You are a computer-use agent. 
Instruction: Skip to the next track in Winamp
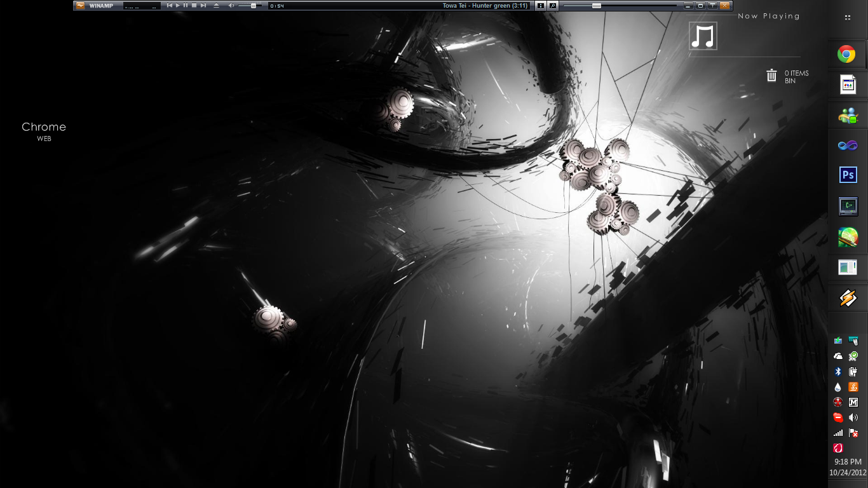(x=203, y=5)
